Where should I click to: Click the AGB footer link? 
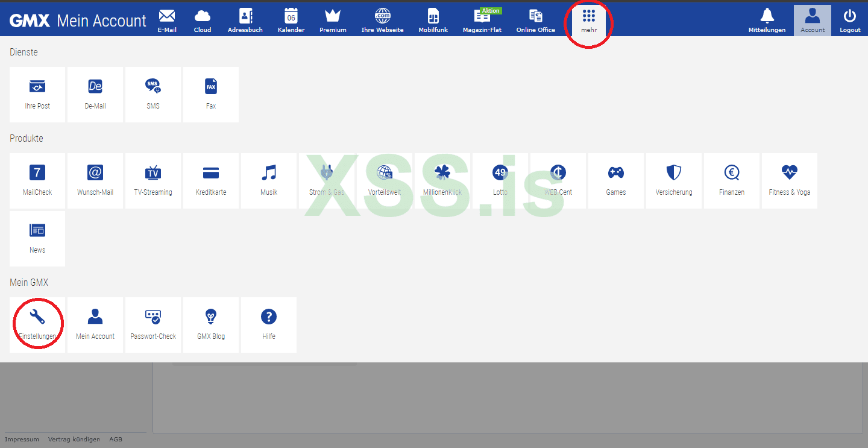[116, 440]
